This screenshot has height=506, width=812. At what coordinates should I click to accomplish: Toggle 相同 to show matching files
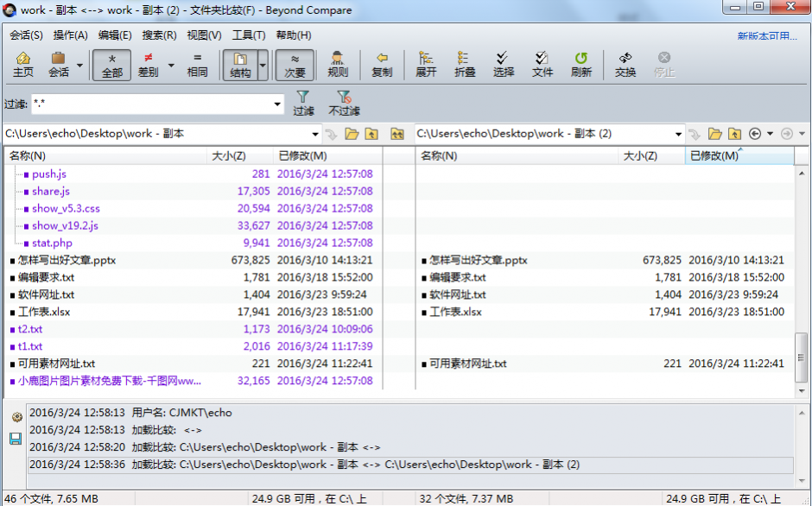[197, 64]
